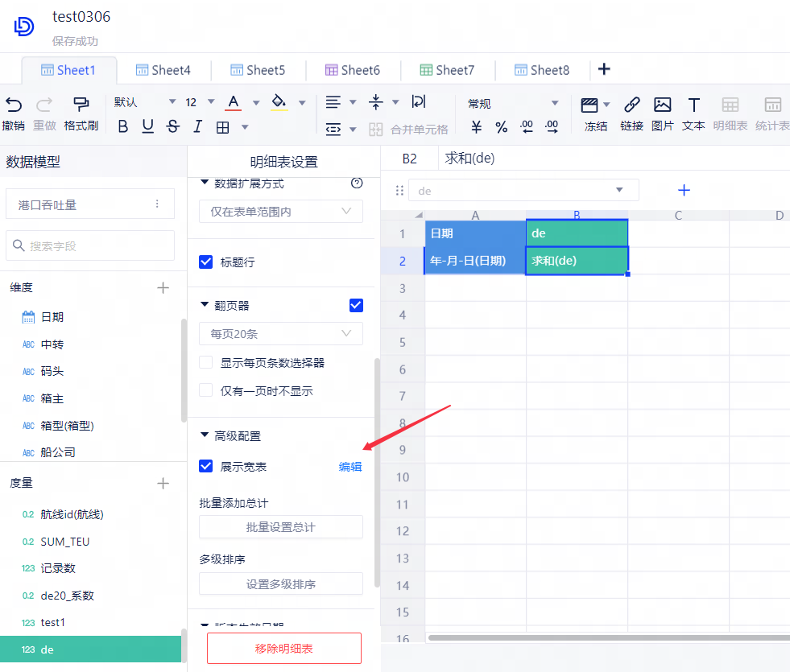790x672 pixels.
Task: Insert a link with the 链接 icon
Action: 632,105
